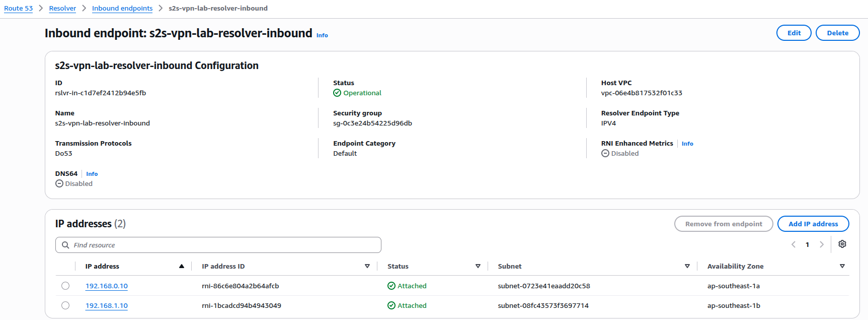Open Info link beside the endpoint title
This screenshot has width=868, height=320.
pyautogui.click(x=322, y=35)
